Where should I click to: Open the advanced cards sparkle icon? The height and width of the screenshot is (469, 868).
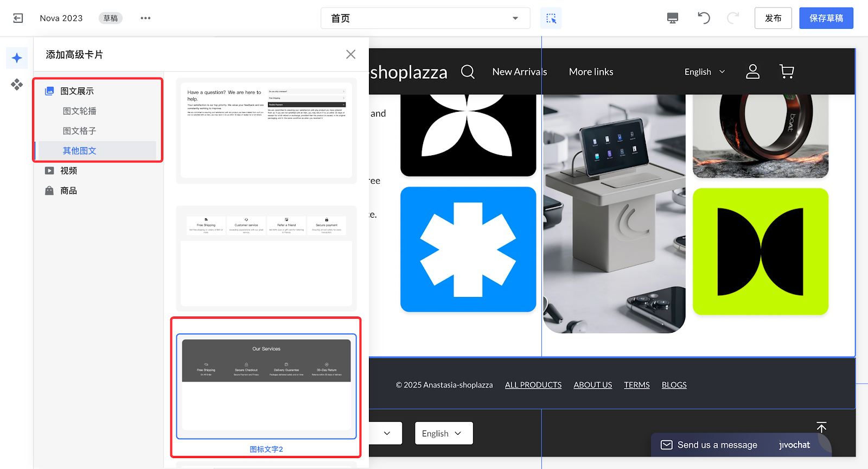click(17, 58)
